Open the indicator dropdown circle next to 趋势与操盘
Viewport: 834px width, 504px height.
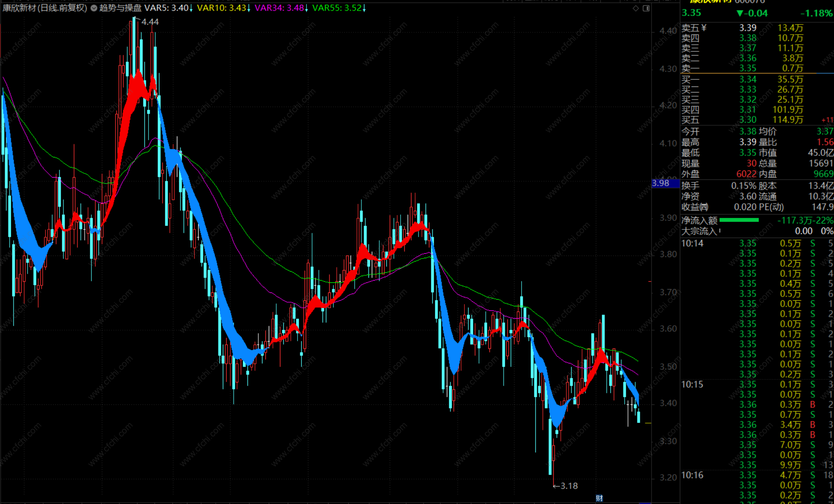[x=94, y=8]
